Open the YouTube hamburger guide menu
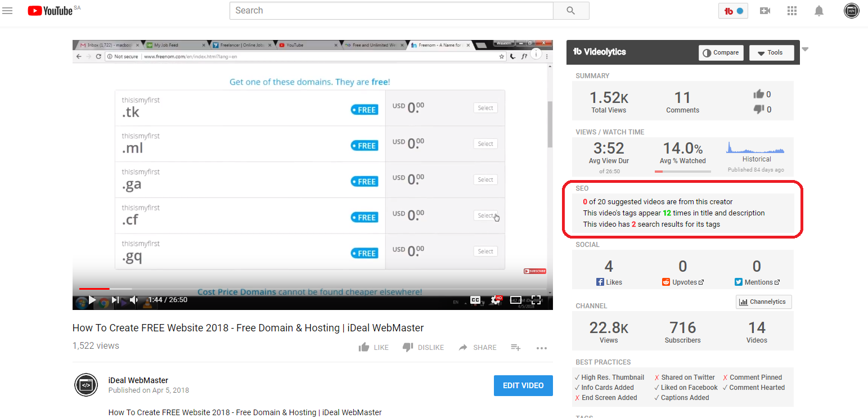This screenshot has height=418, width=868. click(x=7, y=11)
